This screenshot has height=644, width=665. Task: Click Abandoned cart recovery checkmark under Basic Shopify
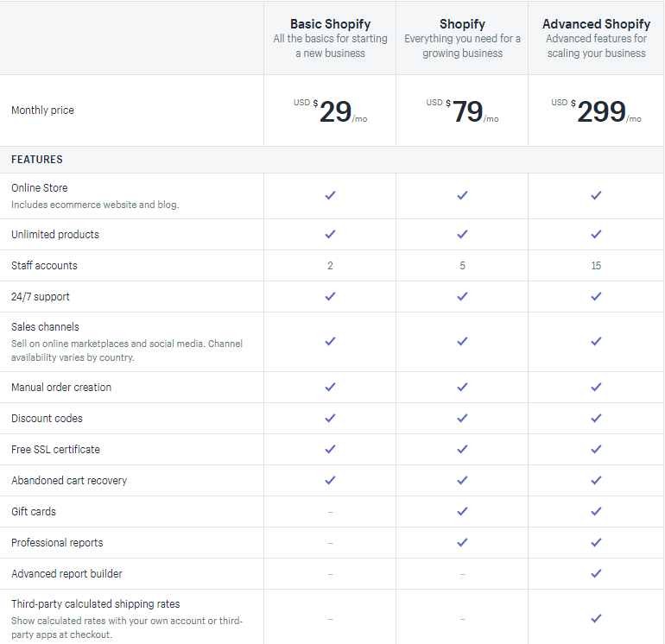coord(330,480)
